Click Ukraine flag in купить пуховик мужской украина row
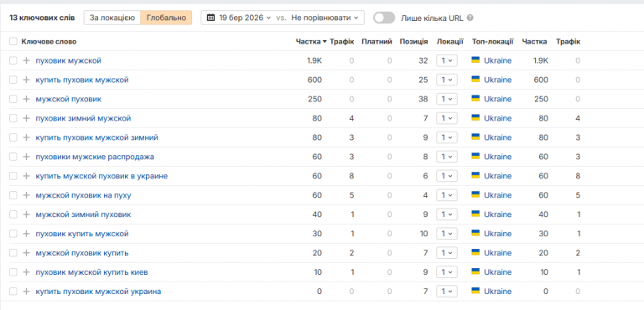This screenshot has height=310, width=644. tap(475, 291)
